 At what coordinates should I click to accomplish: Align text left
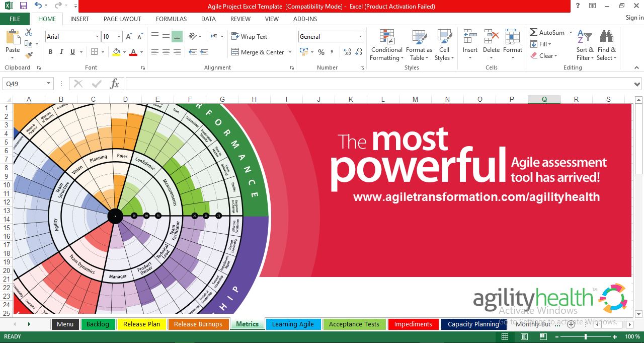(x=155, y=52)
